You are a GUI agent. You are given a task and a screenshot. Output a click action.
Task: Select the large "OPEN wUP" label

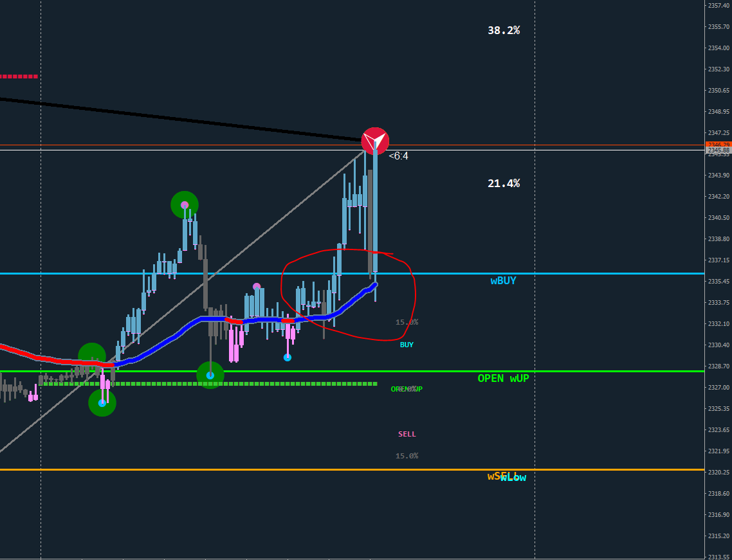click(x=503, y=378)
